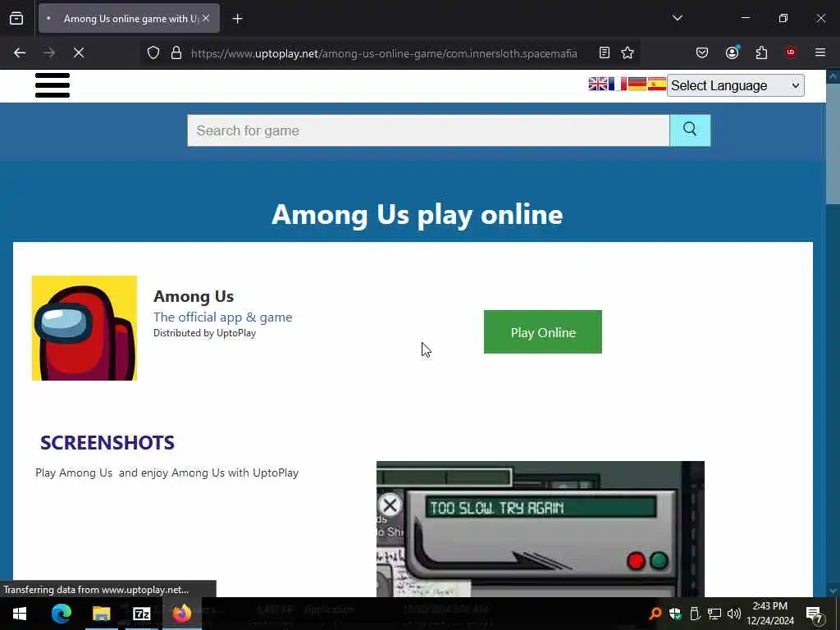Screen dimensions: 840x630
Task: Click the 'Among Us play online' heading
Action: point(418,214)
